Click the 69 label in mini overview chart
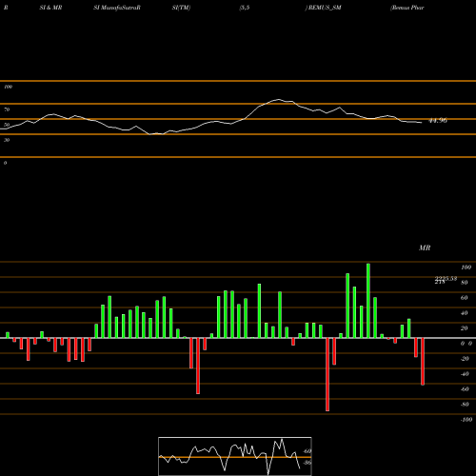This screenshot has width=476, height=476. pyautogui.click(x=307, y=451)
